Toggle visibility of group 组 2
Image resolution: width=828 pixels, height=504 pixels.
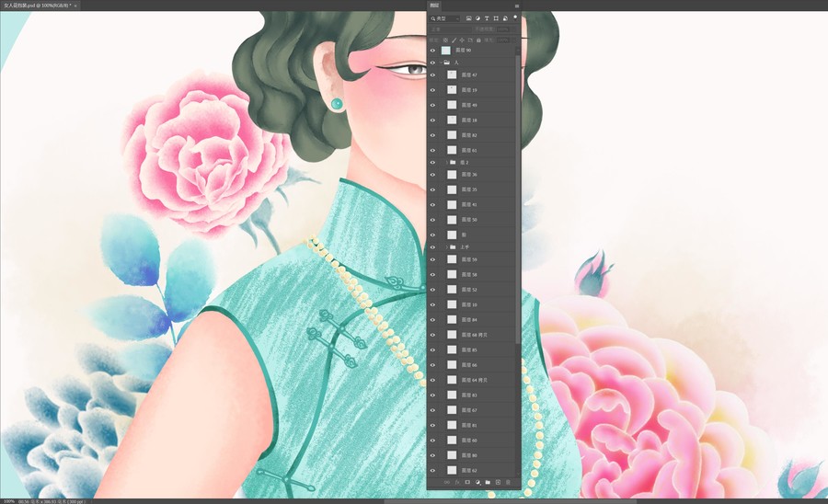(x=433, y=162)
